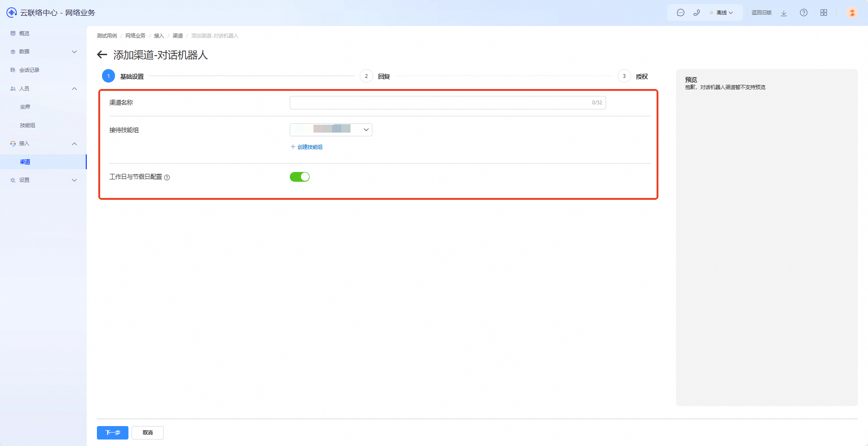Click the page title 添加渠道-对话机器人
The height and width of the screenshot is (446, 868).
point(160,55)
